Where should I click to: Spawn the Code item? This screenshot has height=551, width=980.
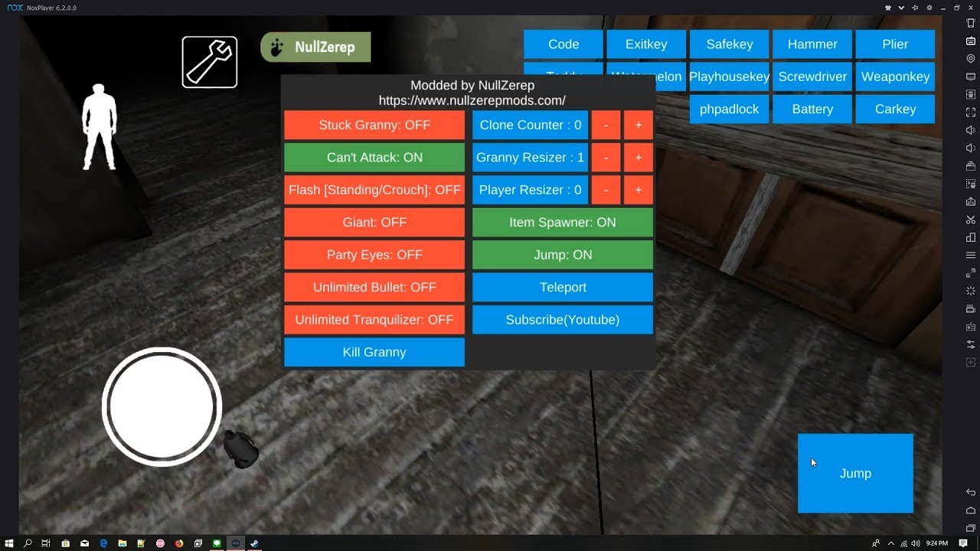pos(563,44)
